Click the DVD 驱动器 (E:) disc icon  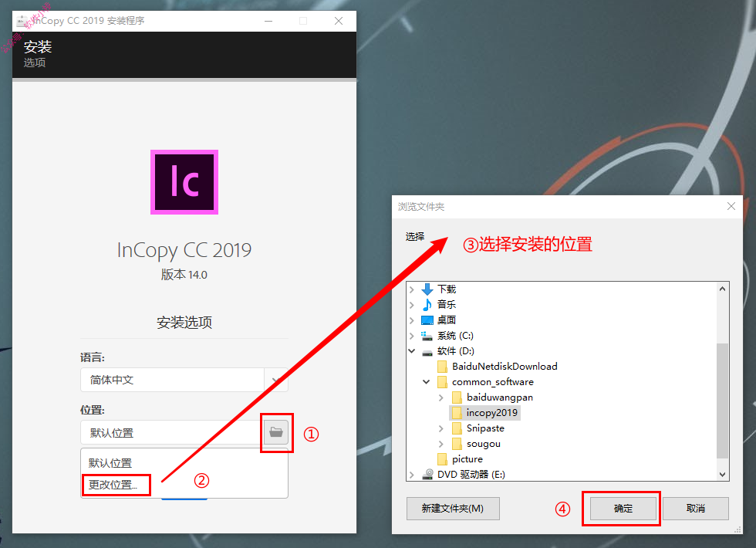tap(427, 475)
